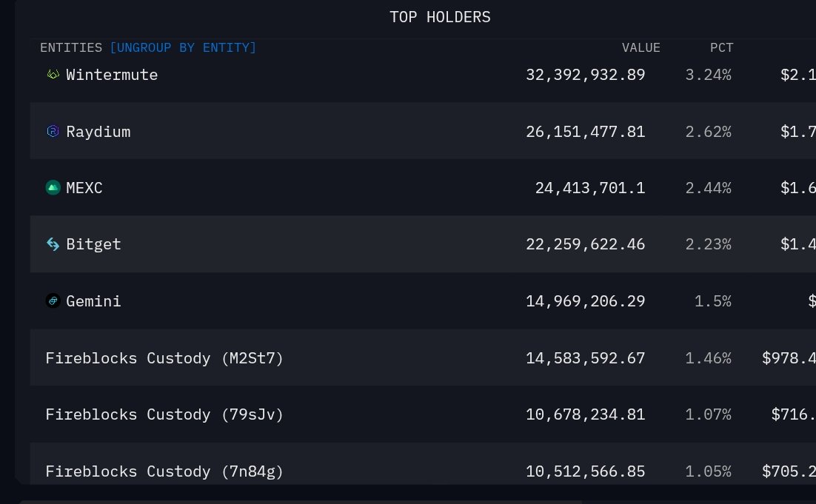Click Ungroup By Entity link

point(183,48)
